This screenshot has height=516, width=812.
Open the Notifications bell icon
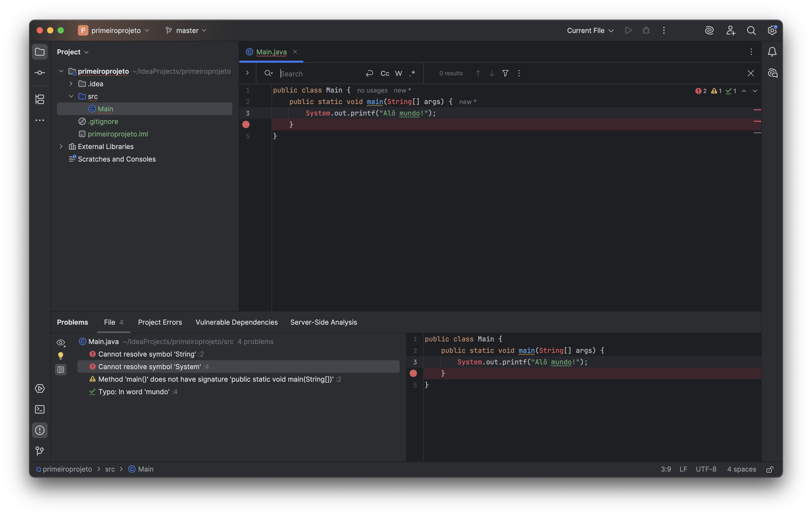tap(772, 52)
